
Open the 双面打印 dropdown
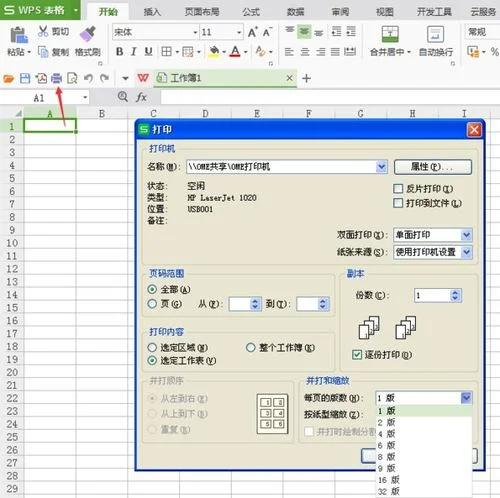coord(466,235)
